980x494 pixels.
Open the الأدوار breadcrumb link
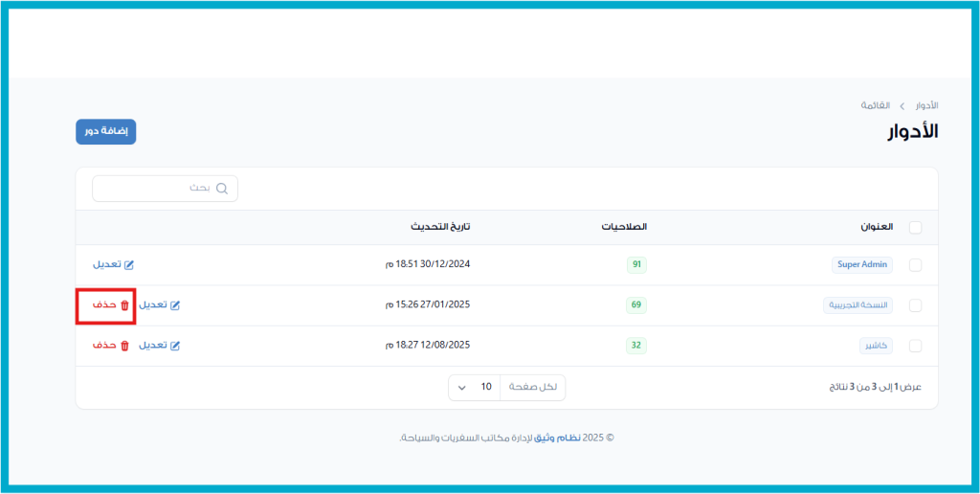tap(925, 104)
